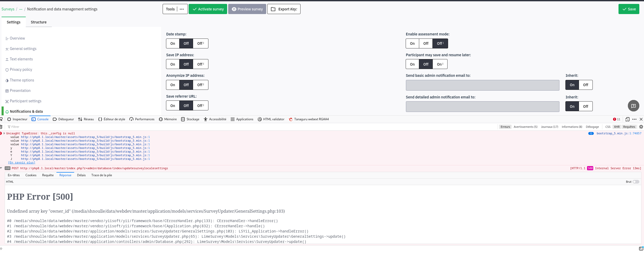Close the developer tools panel
The width and height of the screenshot is (644, 277).
(641, 119)
